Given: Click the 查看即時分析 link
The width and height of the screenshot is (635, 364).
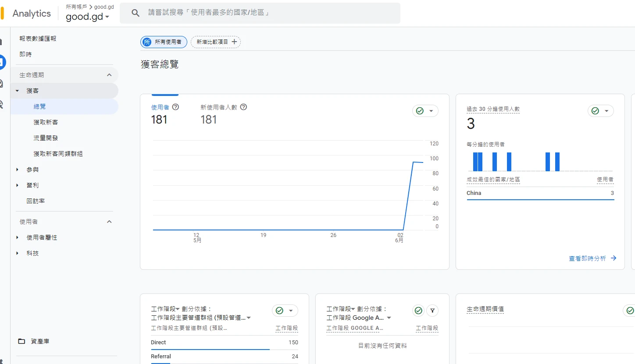Looking at the screenshot, I should click(587, 258).
